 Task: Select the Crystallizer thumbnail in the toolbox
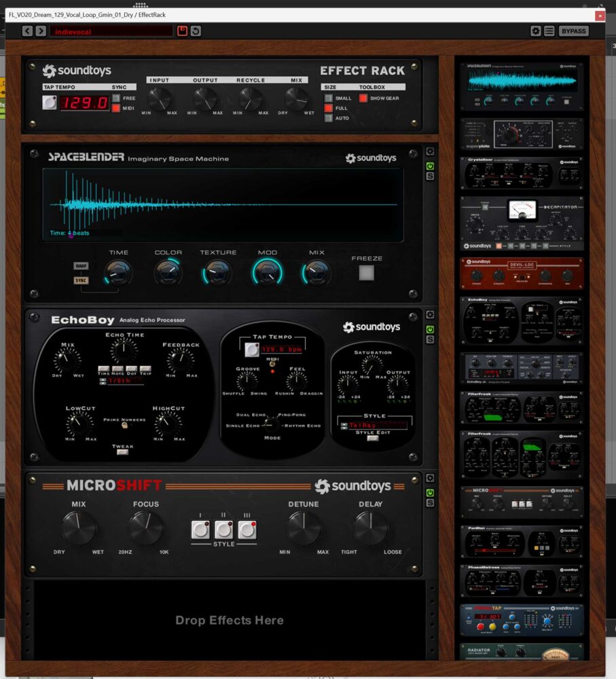[522, 173]
